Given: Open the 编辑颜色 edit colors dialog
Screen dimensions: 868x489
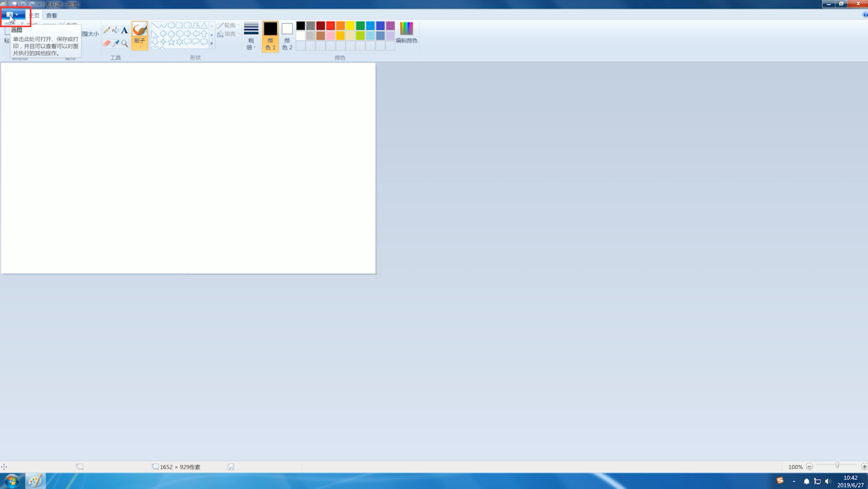Looking at the screenshot, I should pos(407,32).
